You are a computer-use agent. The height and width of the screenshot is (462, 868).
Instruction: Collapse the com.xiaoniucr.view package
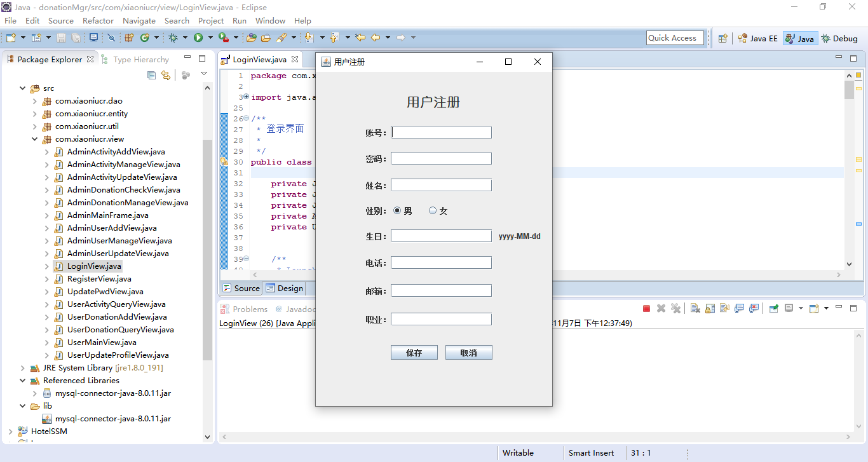click(x=35, y=139)
